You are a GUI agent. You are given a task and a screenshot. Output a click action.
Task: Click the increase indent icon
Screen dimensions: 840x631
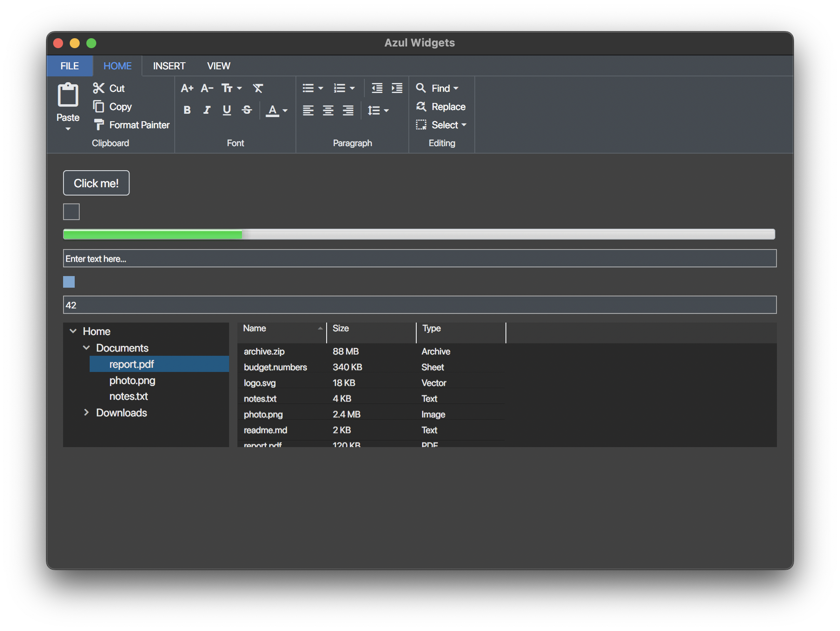[397, 88]
